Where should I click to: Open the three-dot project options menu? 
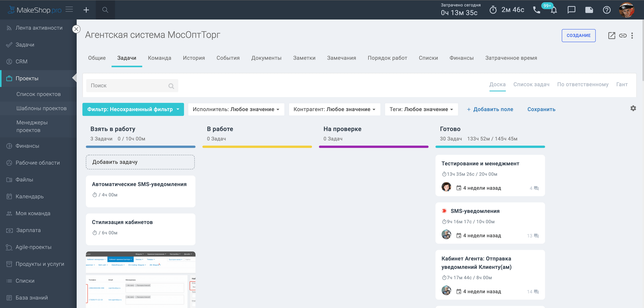[x=632, y=36]
